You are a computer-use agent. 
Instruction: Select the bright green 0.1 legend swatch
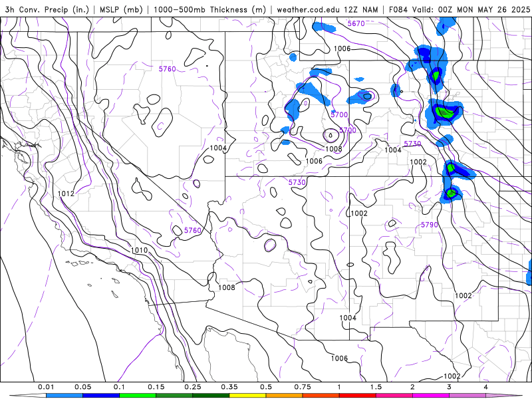tap(138, 396)
